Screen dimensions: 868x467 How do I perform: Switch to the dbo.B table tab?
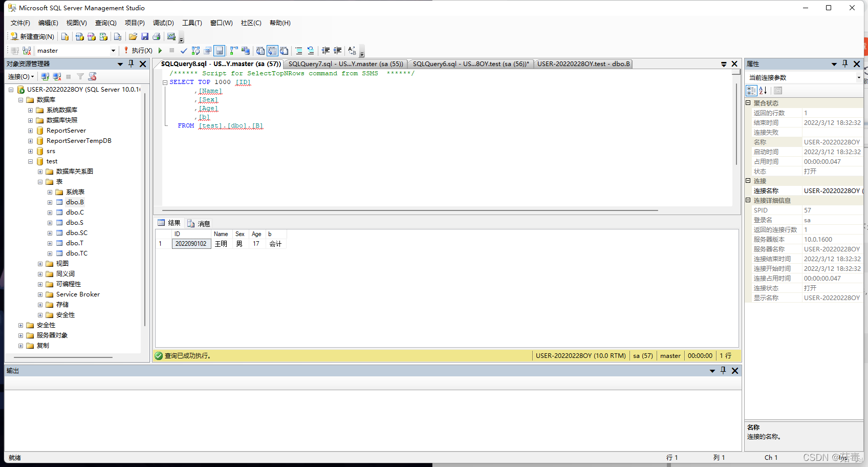(583, 64)
